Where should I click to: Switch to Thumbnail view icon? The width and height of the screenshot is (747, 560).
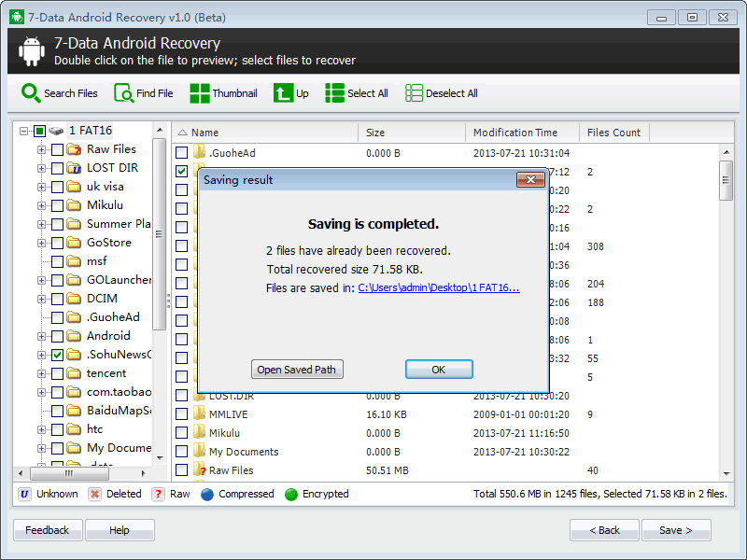click(x=199, y=93)
